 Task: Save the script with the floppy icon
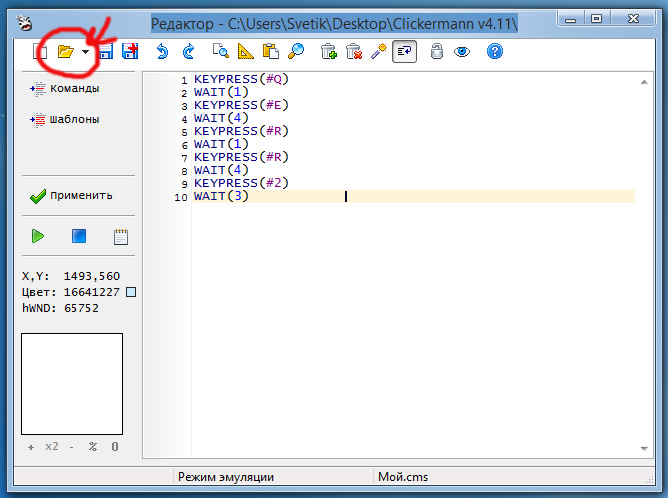pos(106,52)
